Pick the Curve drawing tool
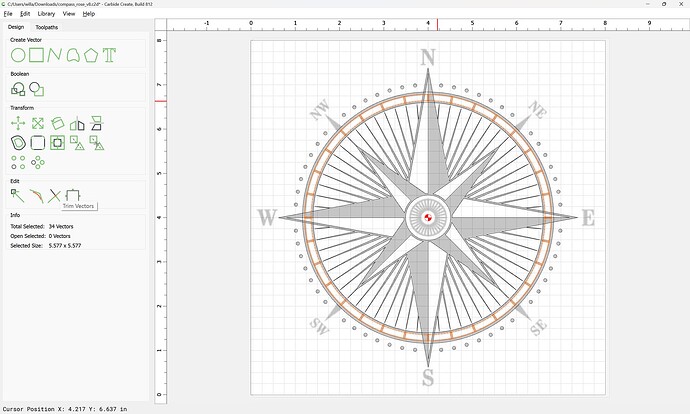The image size is (690, 414). (x=73, y=55)
